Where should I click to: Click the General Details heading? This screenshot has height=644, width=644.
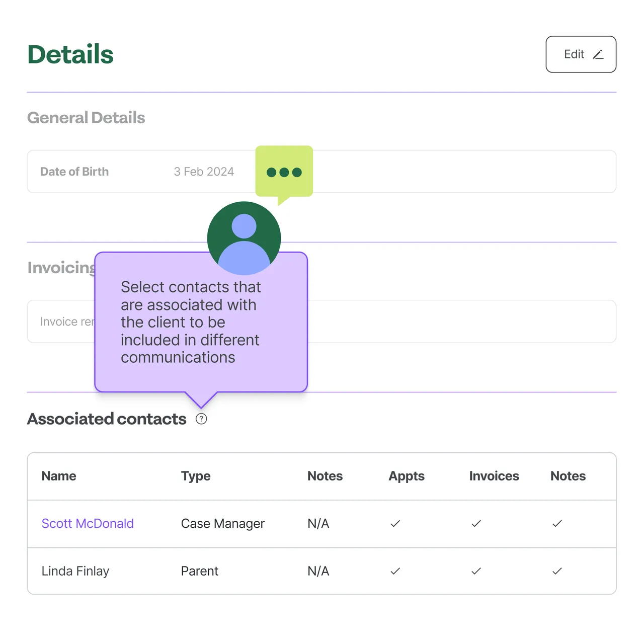(x=86, y=118)
